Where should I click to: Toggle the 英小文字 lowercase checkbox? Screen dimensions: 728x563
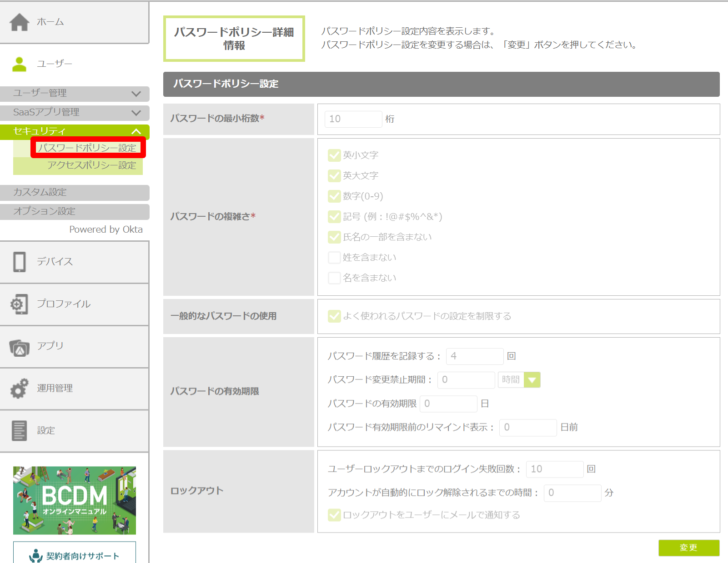(334, 155)
